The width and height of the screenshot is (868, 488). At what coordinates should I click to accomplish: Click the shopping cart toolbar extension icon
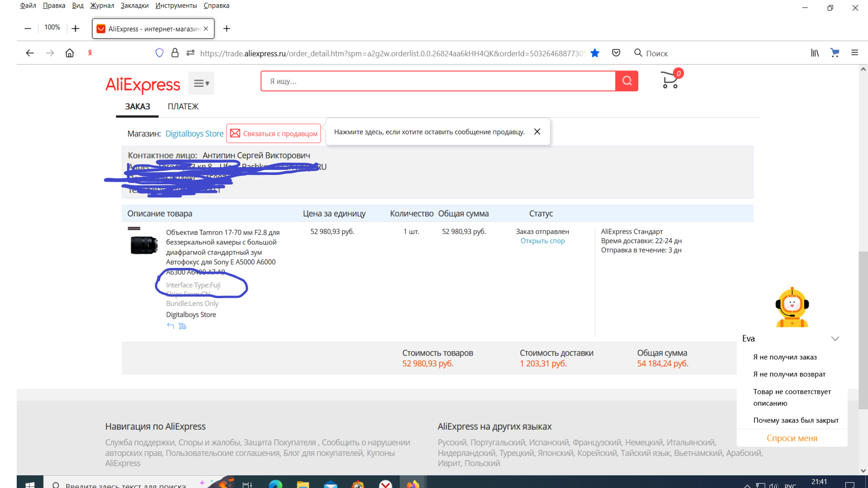point(835,53)
